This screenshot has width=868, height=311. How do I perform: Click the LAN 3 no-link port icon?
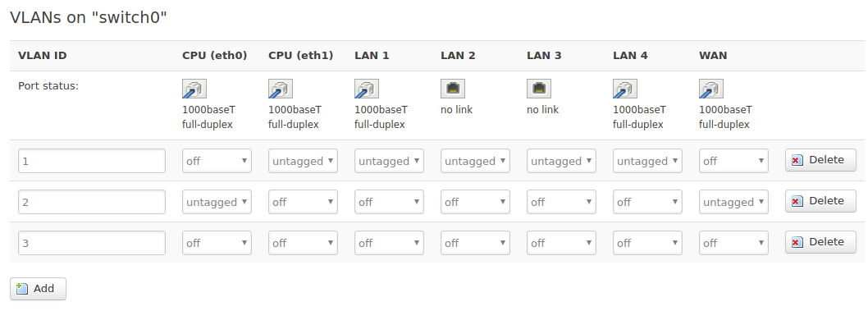[539, 89]
